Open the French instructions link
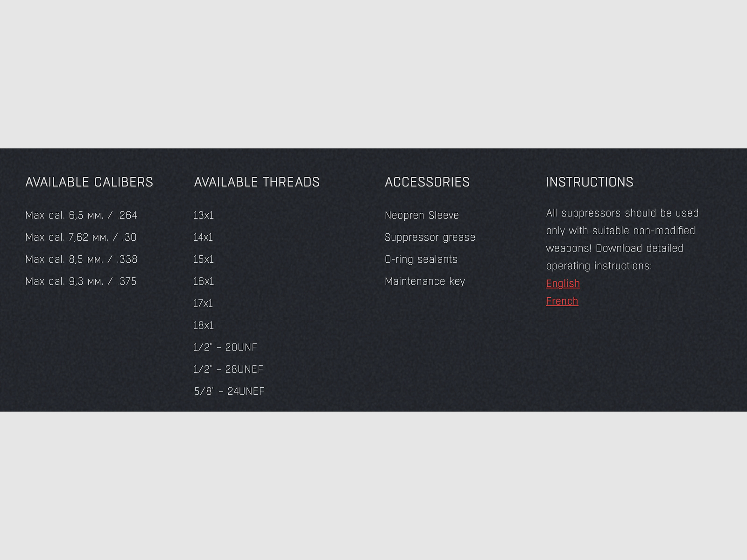 coord(562,301)
